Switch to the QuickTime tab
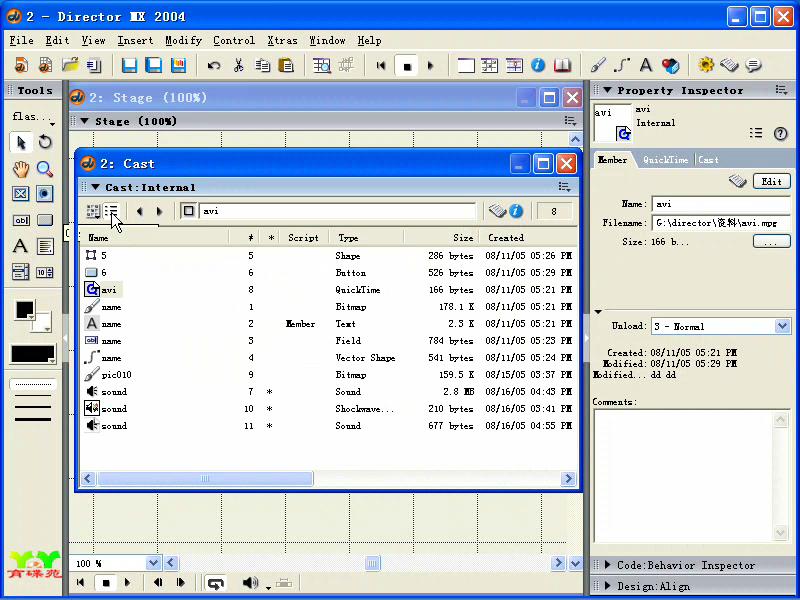The image size is (800, 600). (665, 160)
